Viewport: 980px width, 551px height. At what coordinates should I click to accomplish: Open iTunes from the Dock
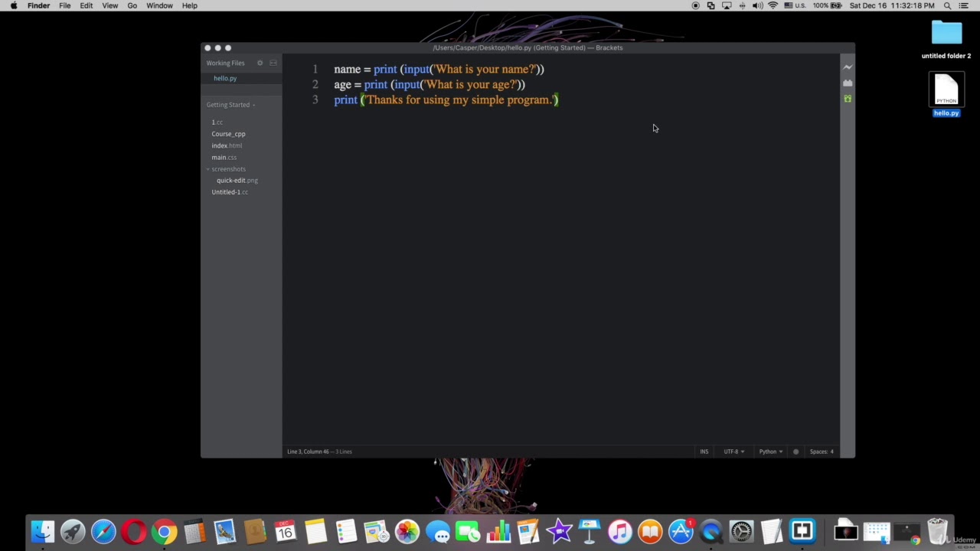(x=619, y=532)
